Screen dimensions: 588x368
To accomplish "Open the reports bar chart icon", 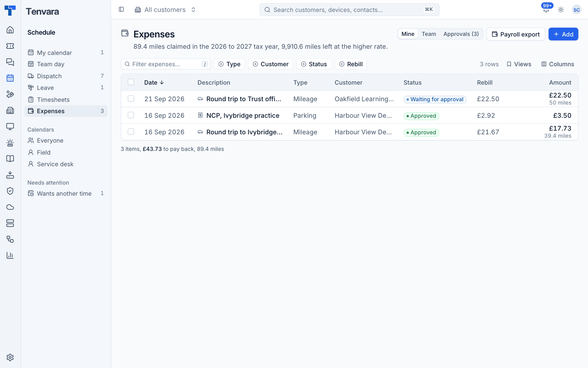I will [10, 255].
